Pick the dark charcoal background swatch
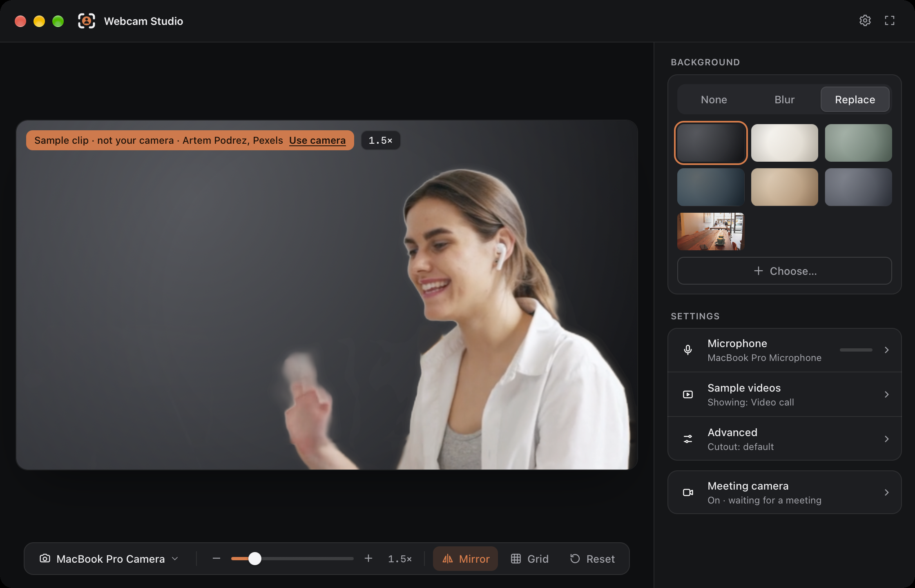Viewport: 915px width, 588px height. pyautogui.click(x=711, y=143)
